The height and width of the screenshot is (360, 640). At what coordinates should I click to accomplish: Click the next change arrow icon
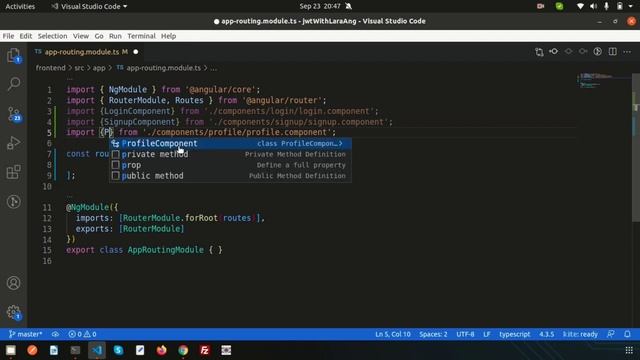(x=583, y=52)
